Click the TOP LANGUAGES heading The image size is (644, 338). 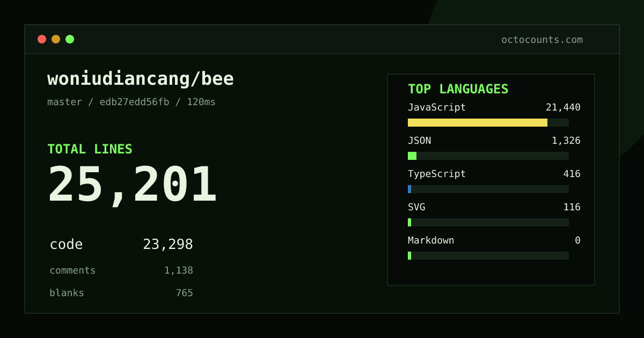click(x=458, y=89)
